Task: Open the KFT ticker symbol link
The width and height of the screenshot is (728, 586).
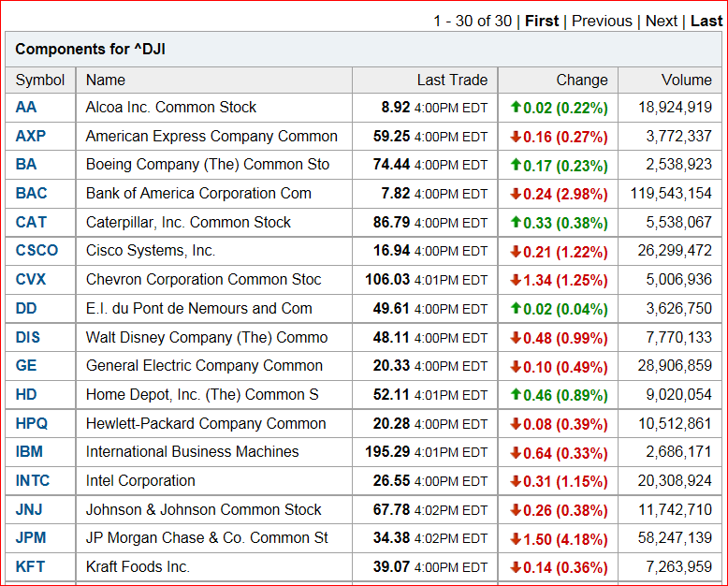Action: 30,566
